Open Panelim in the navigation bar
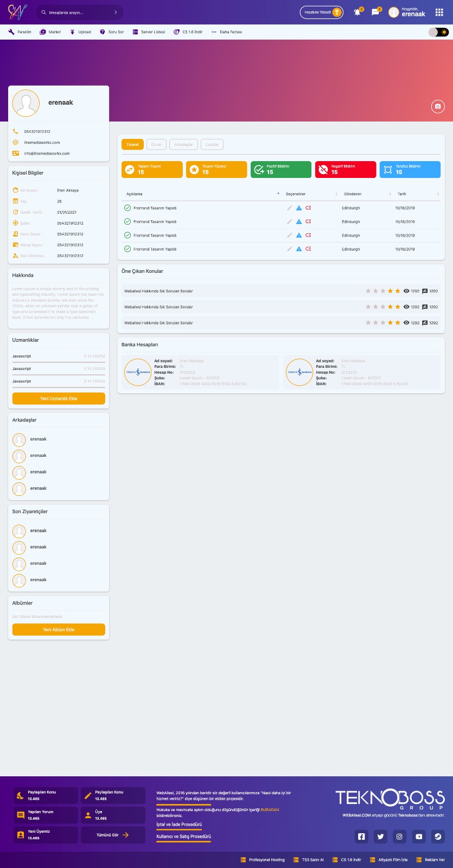The width and height of the screenshot is (453, 868). [20, 32]
